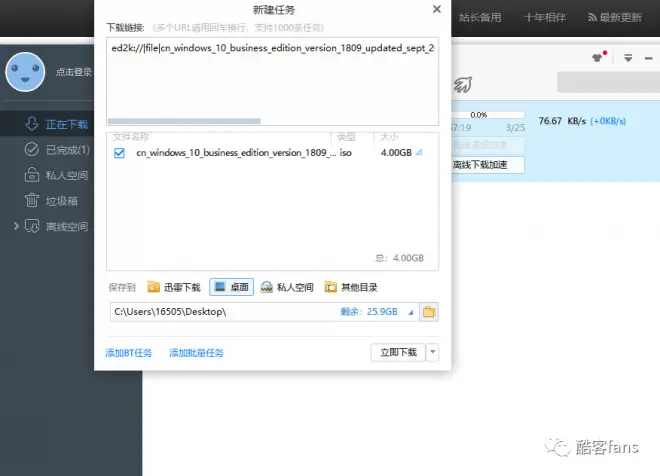Open the save path dropdown arrow
The image size is (660, 476).
coord(411,312)
